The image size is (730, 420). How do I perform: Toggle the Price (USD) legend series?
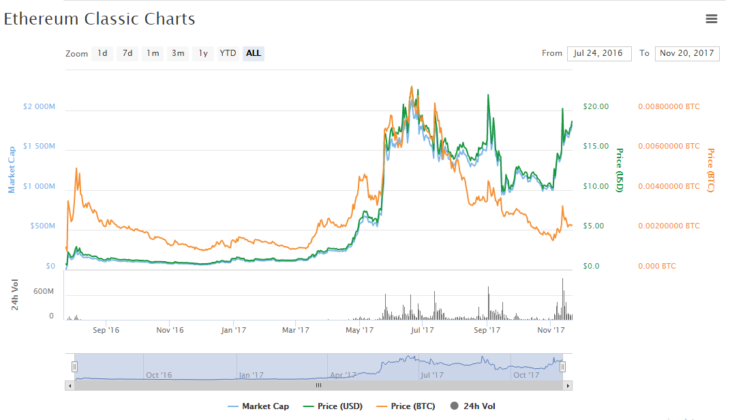coord(333,406)
